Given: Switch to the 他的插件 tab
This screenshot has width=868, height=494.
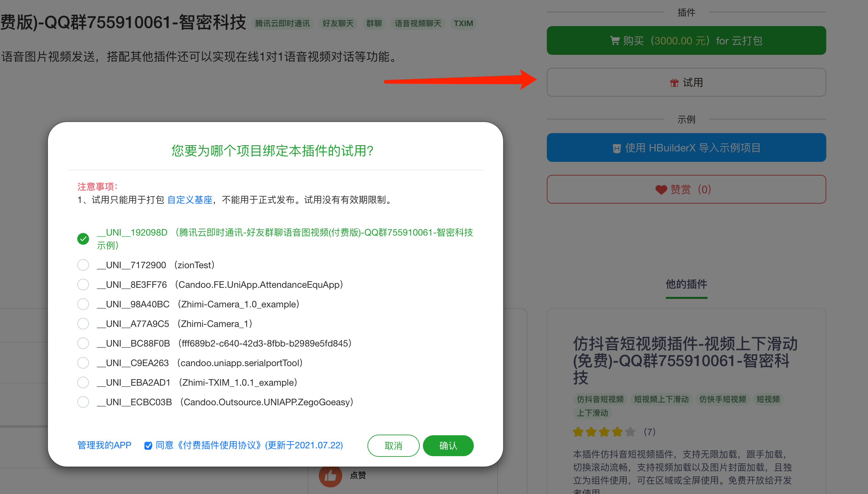Looking at the screenshot, I should coord(686,284).
